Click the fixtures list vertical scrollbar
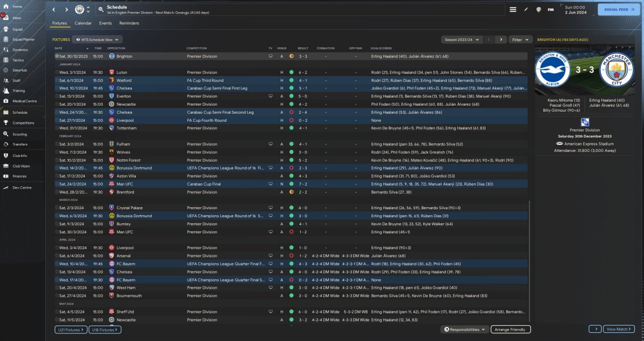This screenshot has width=644, height=341. coord(530,262)
